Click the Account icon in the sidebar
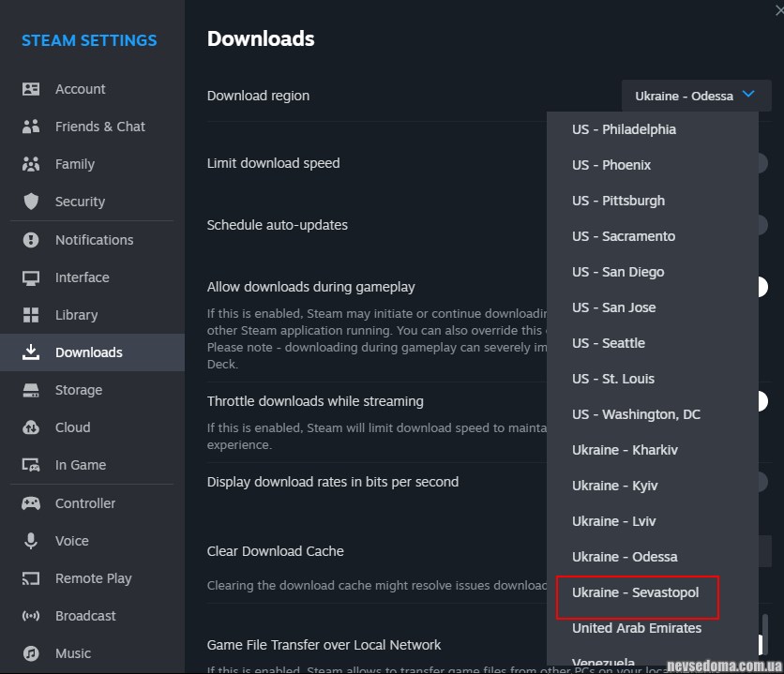Viewport: 784px width, 674px height. tap(31, 89)
